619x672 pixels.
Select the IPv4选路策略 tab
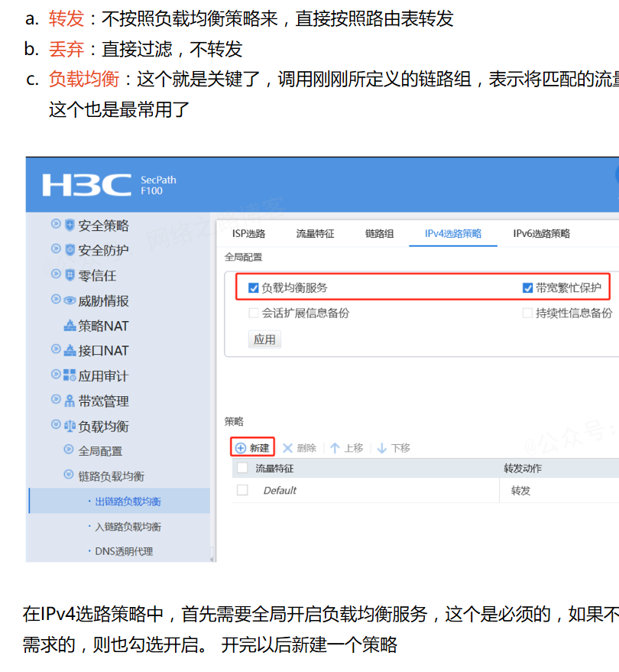[453, 234]
